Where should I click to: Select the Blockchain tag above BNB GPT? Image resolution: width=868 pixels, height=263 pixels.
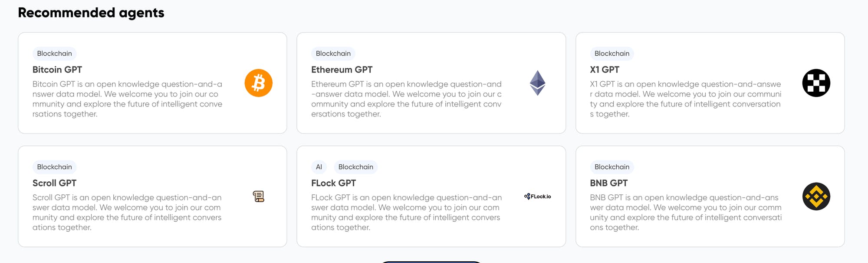612,167
